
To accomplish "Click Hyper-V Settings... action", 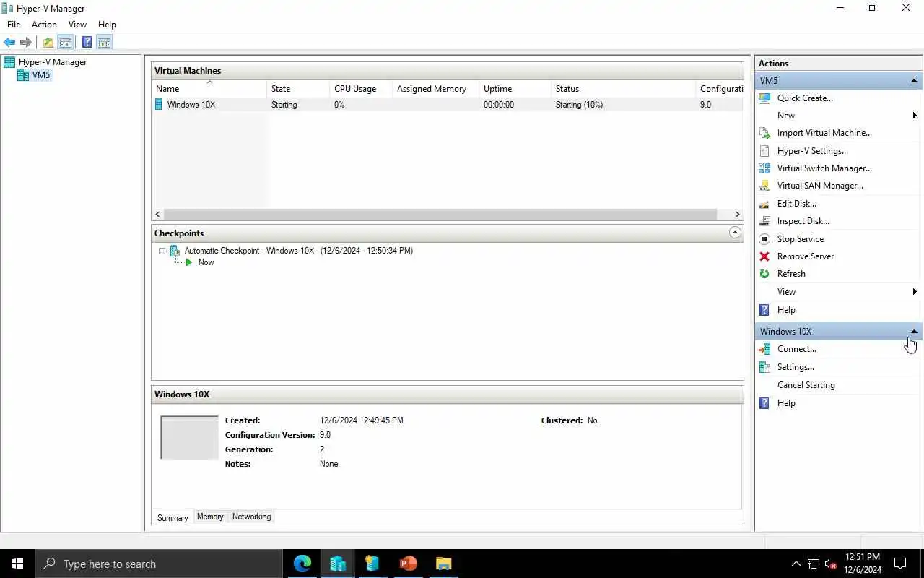I will tap(813, 151).
